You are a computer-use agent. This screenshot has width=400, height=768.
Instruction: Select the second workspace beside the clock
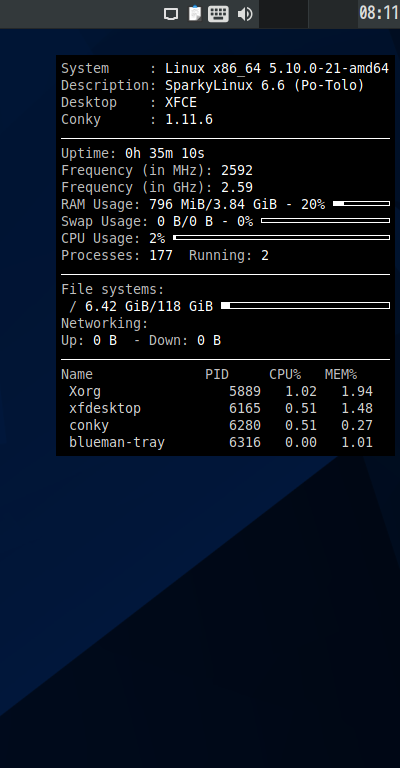[x=333, y=14]
